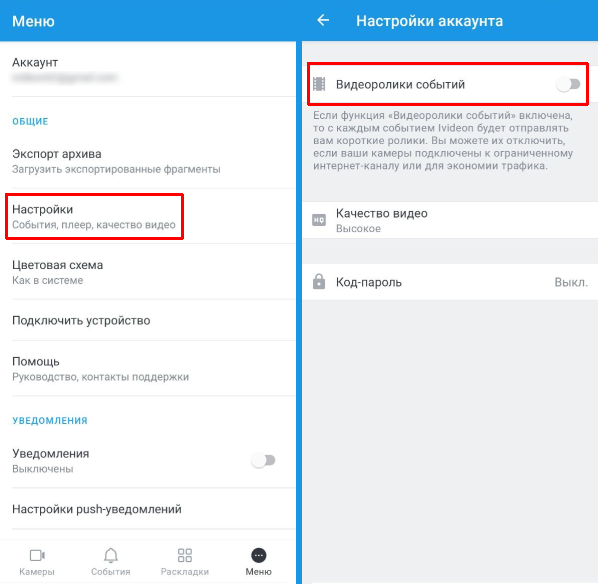Viewport: 598px width, 584px height.
Task: Open Код-пароль setting showing Выкл.
Action: click(x=450, y=282)
